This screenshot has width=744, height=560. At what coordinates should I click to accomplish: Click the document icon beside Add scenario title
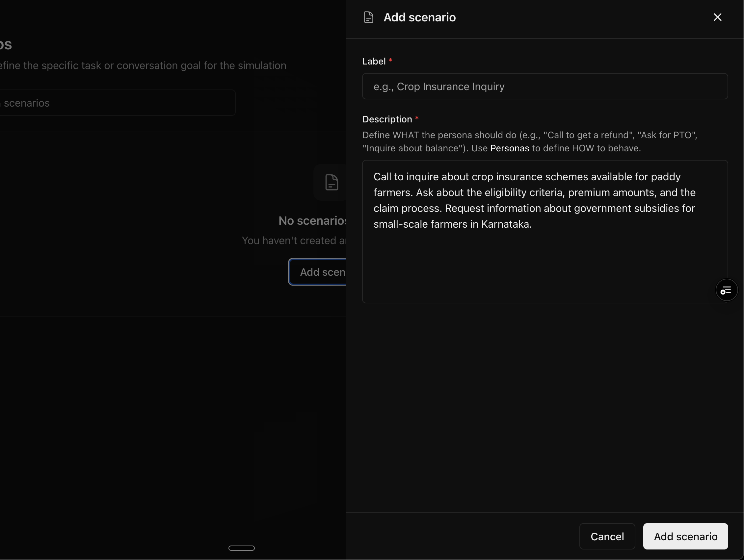tap(369, 17)
